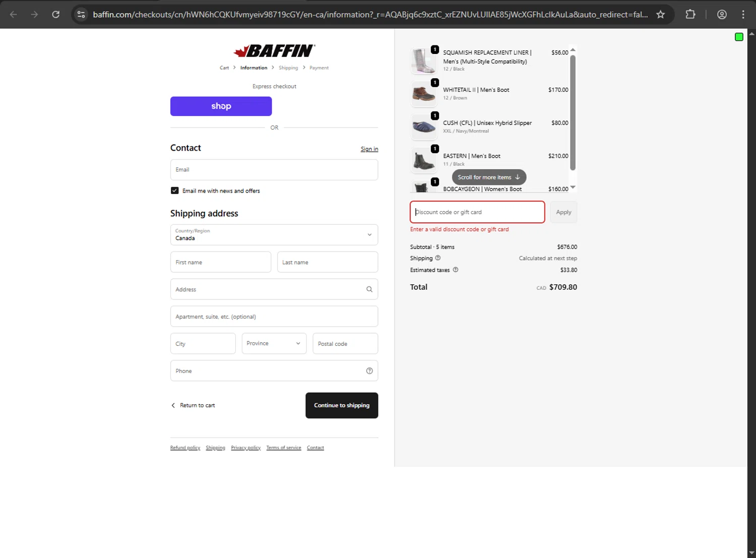The image size is (756, 558).
Task: Click the City input field
Action: (x=203, y=344)
